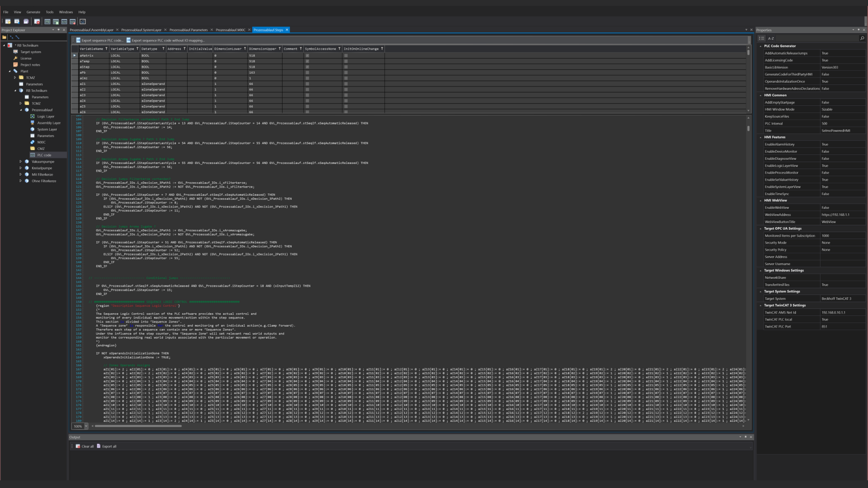Filter the VariableName column
The height and width of the screenshot is (488, 868).
[106, 49]
